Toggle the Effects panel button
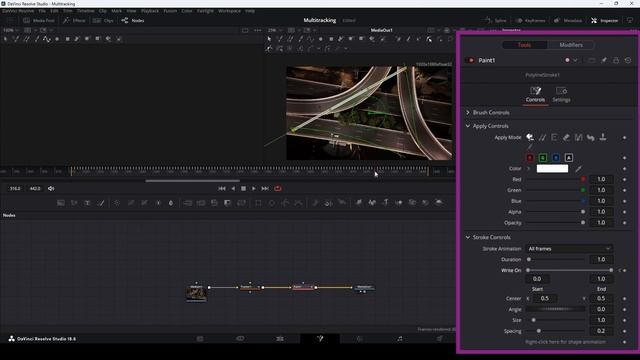This screenshot has height=360, width=640. 74,20
